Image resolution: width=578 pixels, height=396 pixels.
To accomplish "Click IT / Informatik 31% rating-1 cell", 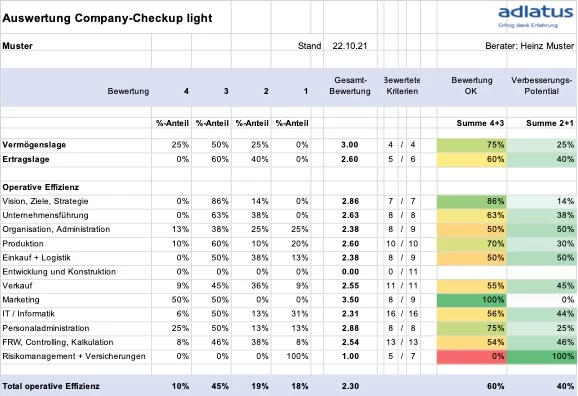I will [300, 314].
